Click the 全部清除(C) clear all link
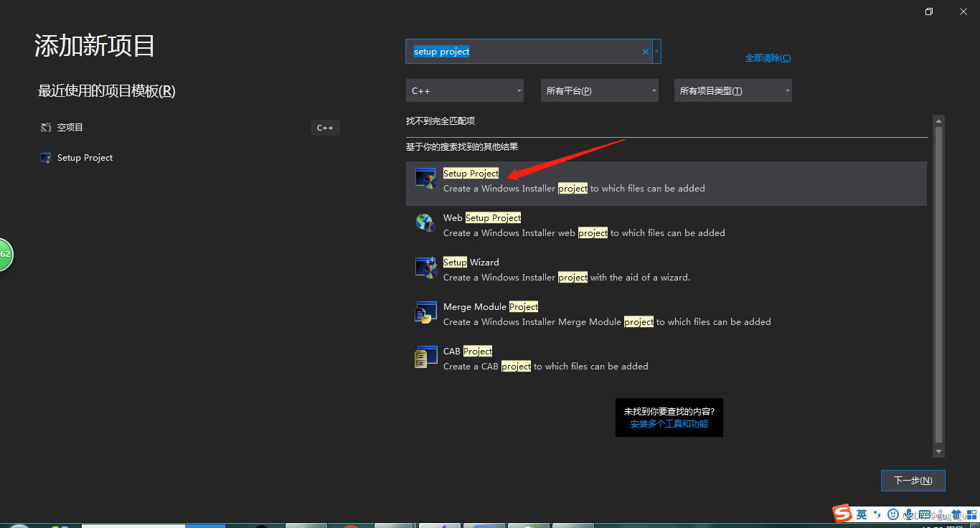 (768, 58)
